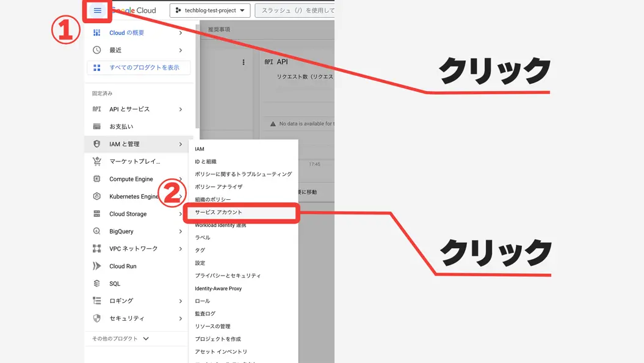The height and width of the screenshot is (363, 644).
Task: Click the Kubernetes Engine hexagon icon
Action: 96,197
